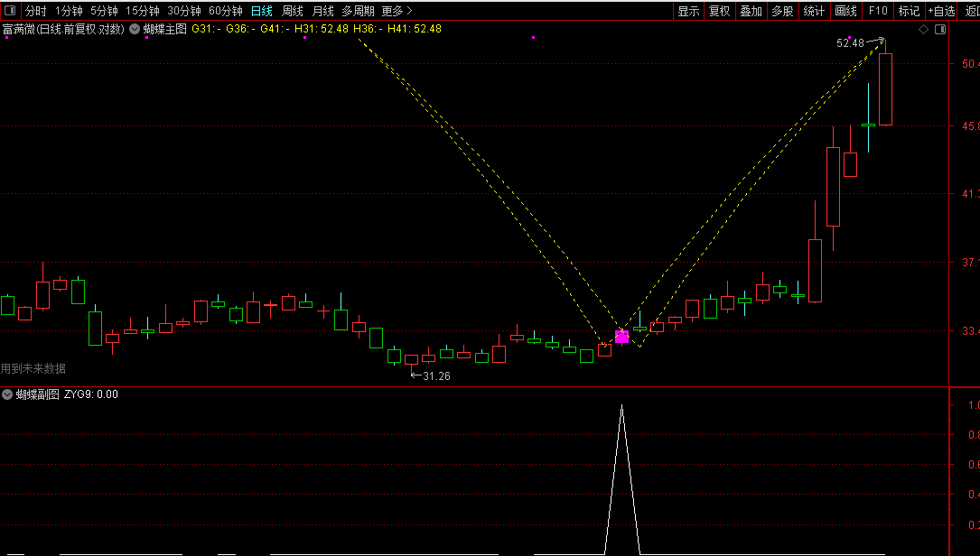Click the 52.48 high price label
The width and height of the screenshot is (980, 556).
[x=850, y=43]
